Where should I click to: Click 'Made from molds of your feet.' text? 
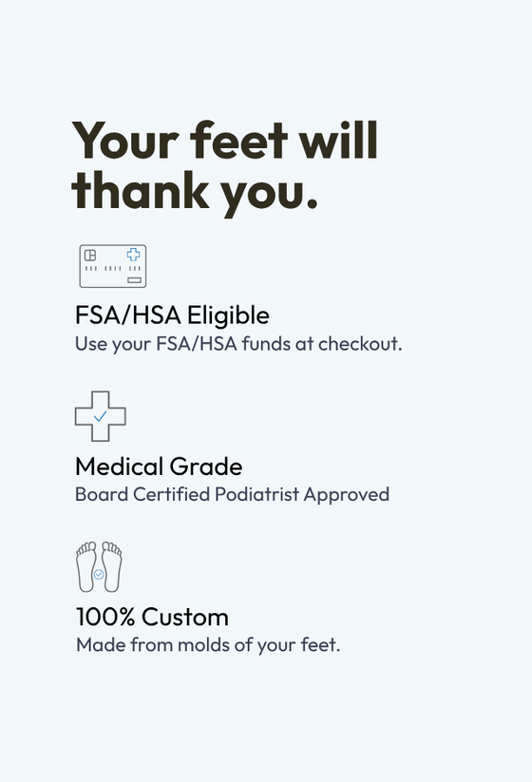click(x=208, y=645)
